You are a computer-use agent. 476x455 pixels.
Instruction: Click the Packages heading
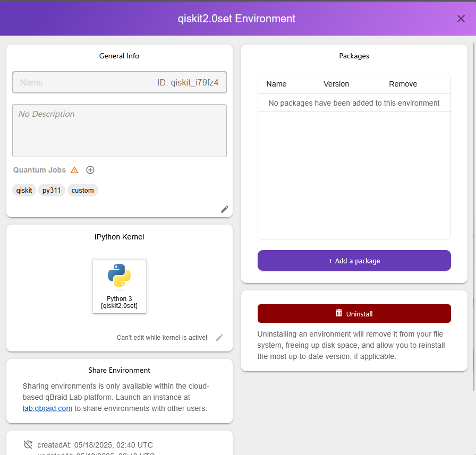coord(354,56)
